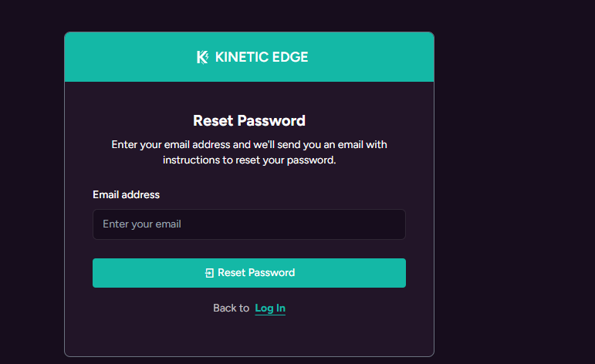Click the sign-in arrow icon on Reset Password button
The width and height of the screenshot is (595, 364).
(209, 273)
